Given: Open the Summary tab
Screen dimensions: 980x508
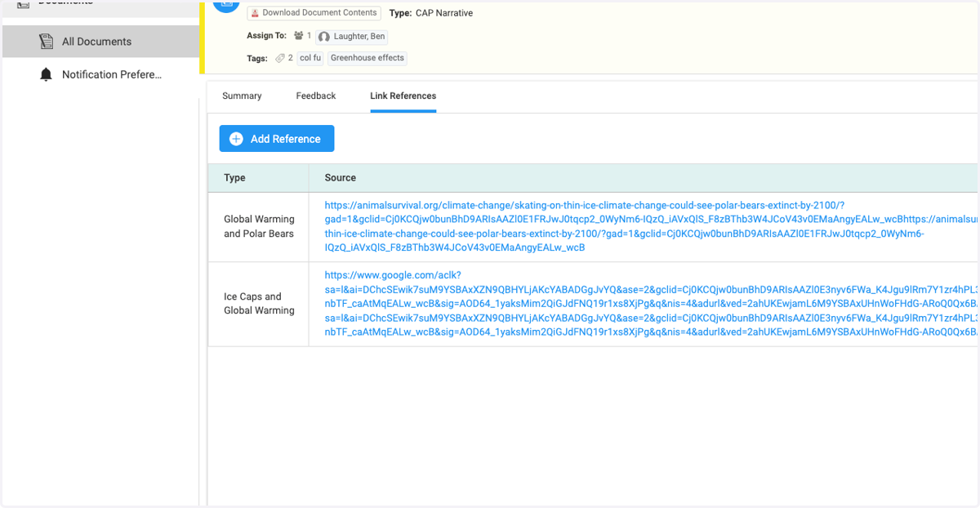Looking at the screenshot, I should pos(242,96).
